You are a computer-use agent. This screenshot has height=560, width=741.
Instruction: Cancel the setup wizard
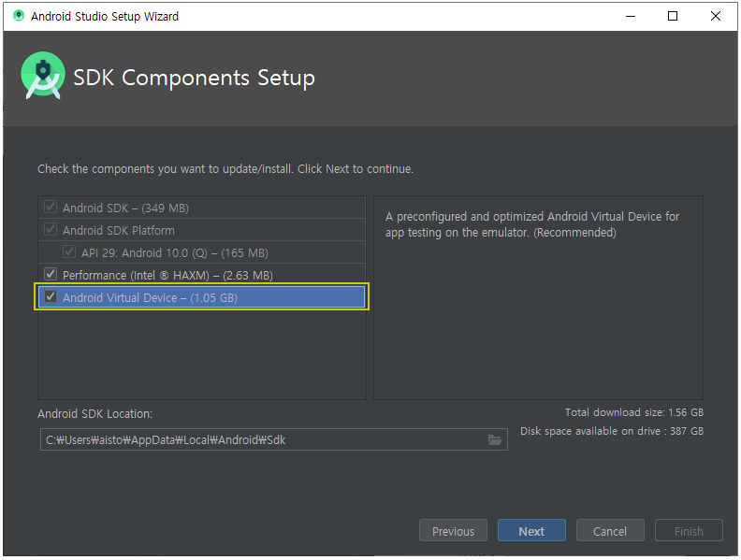(610, 531)
